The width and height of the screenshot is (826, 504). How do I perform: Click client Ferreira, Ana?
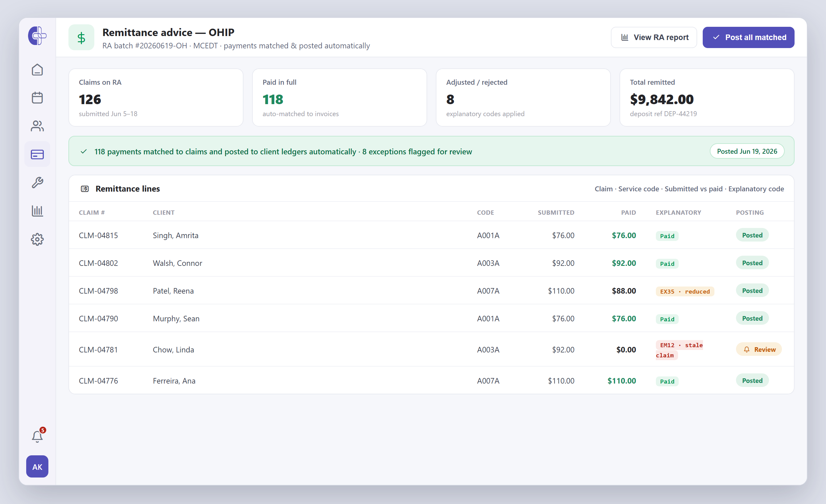coord(174,381)
